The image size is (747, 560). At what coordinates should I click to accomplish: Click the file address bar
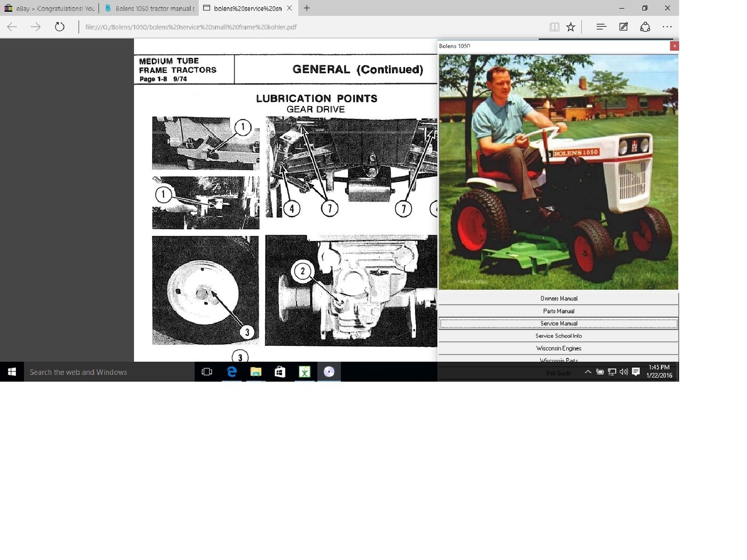coord(191,27)
